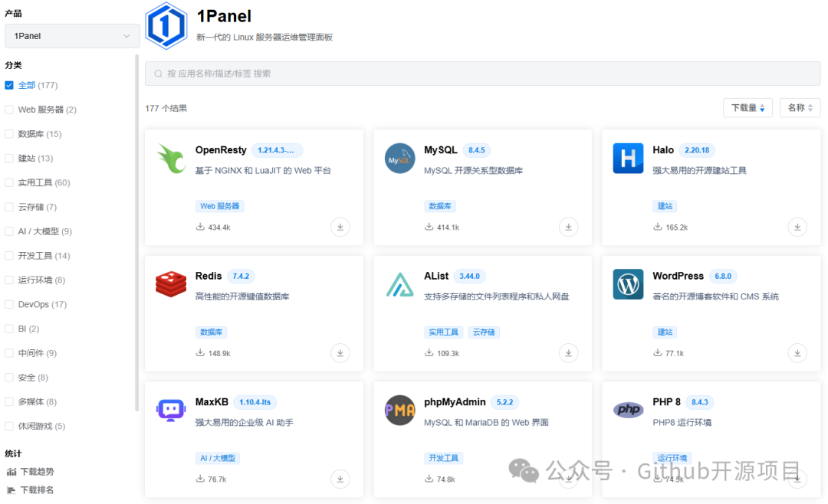The height and width of the screenshot is (504, 828).
Task: Download Halo using its install icon
Action: [x=797, y=227]
